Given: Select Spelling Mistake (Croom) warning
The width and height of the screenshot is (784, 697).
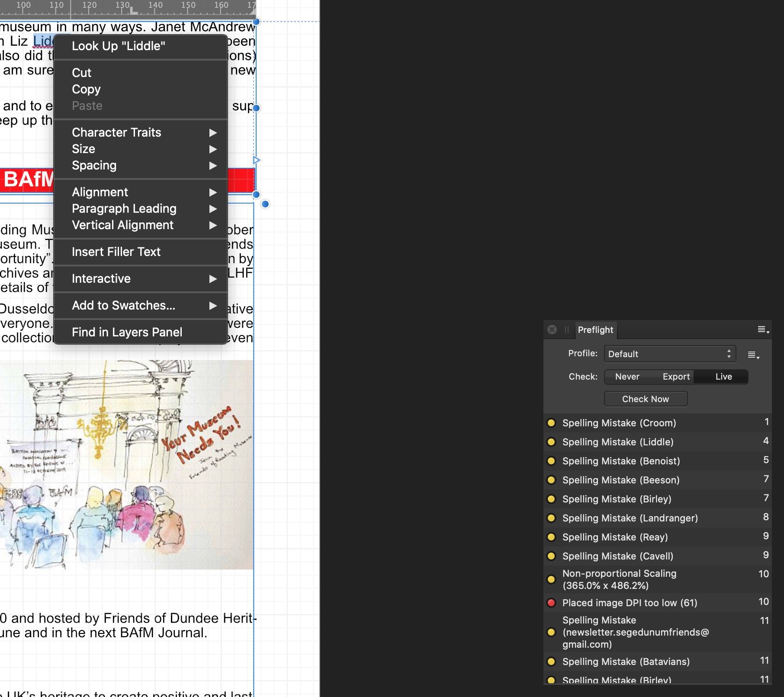Looking at the screenshot, I should coord(658,423).
